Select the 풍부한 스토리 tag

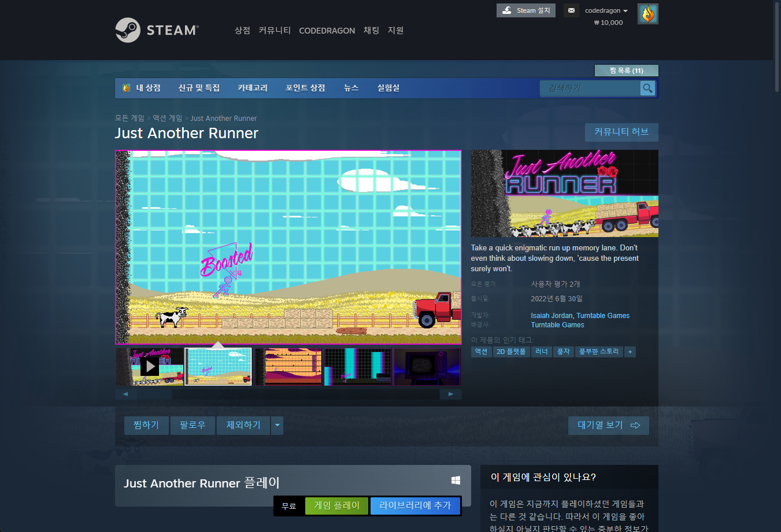(599, 352)
